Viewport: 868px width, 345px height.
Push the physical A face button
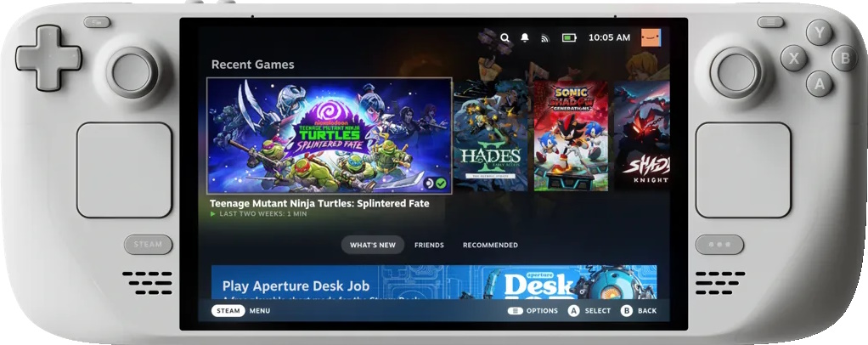[820, 83]
